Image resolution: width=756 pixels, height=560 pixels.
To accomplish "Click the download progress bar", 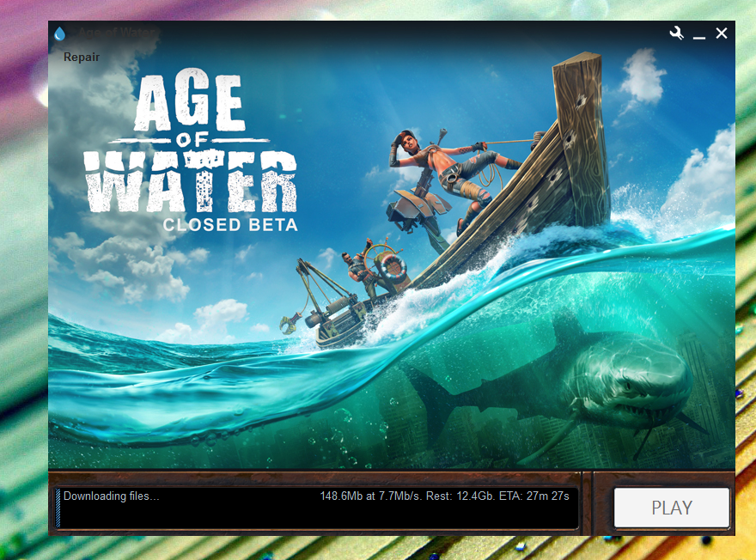I will [318, 508].
